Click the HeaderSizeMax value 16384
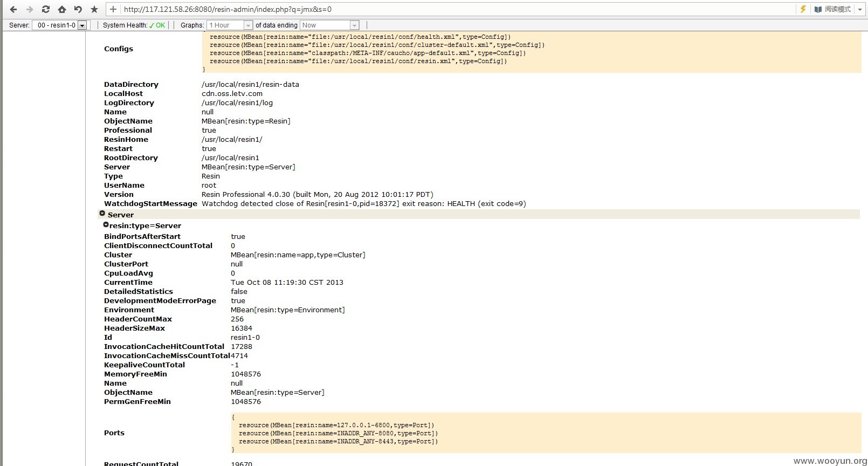This screenshot has height=466, width=868. 242,328
